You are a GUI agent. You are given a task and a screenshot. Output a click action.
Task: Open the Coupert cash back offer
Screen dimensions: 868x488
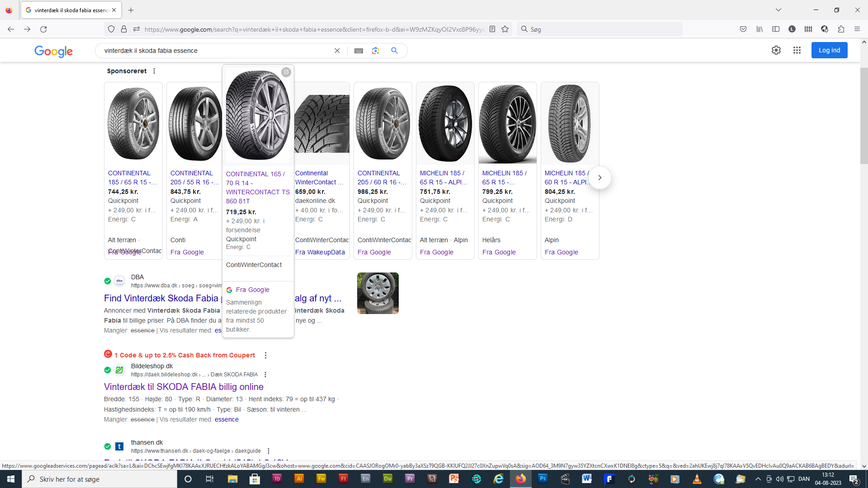pyautogui.click(x=184, y=355)
